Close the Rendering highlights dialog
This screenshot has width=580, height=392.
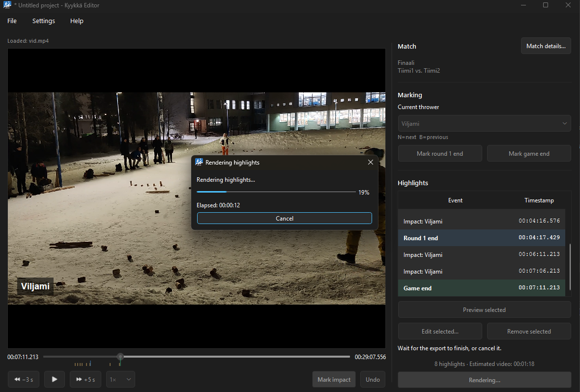(370, 162)
